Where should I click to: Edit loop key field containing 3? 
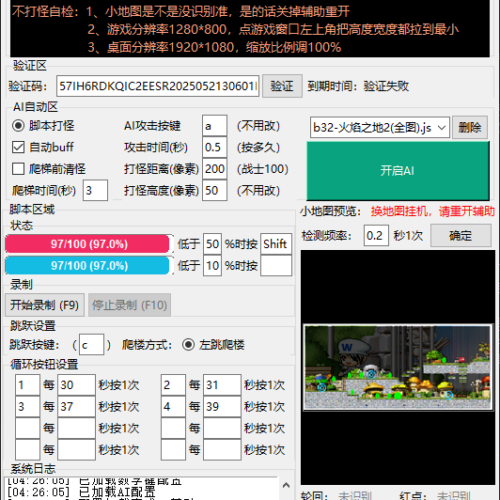[28, 407]
